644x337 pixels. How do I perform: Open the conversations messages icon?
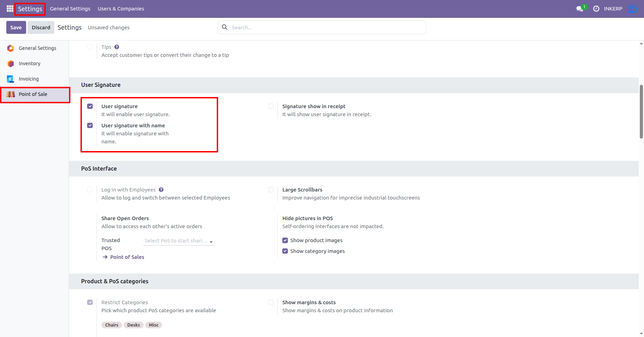point(580,9)
